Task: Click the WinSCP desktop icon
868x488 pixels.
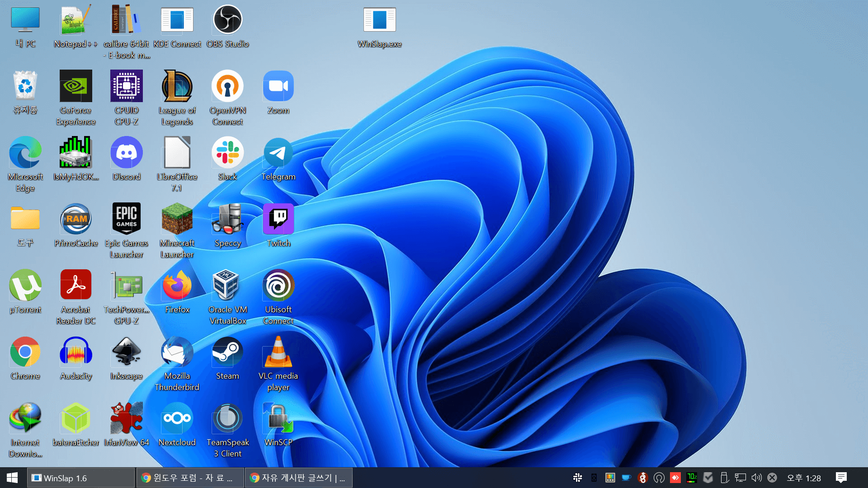Action: (278, 424)
